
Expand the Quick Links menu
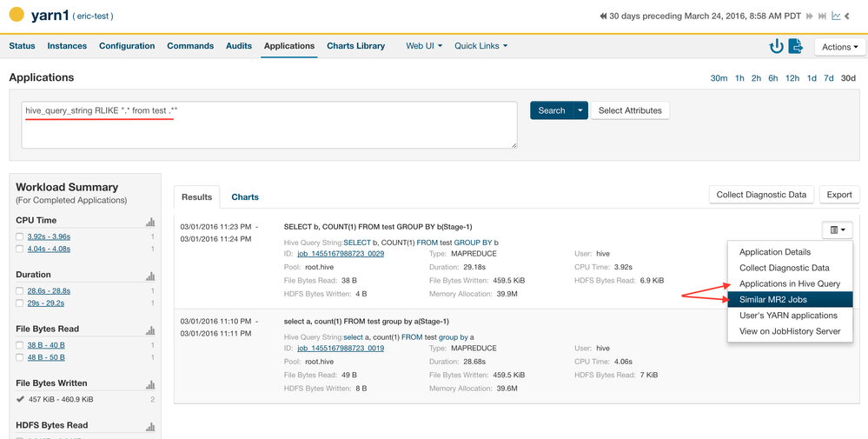(x=481, y=46)
